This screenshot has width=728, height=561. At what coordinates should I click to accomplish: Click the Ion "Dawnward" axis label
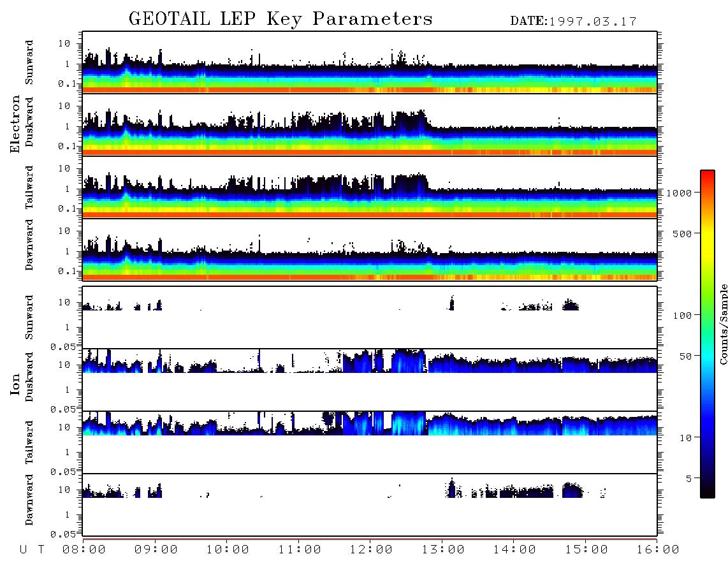click(29, 500)
